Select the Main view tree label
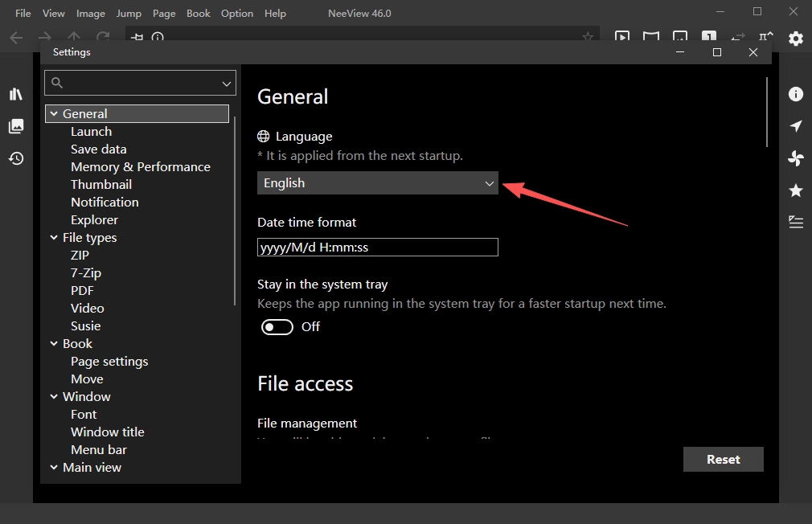This screenshot has width=812, height=524. [92, 467]
